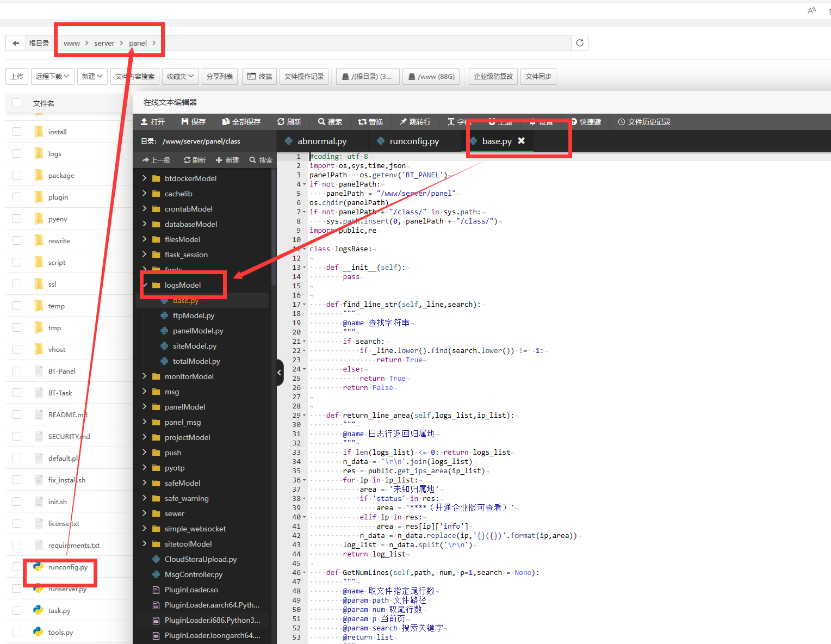Click the 企业级防篡改 button
Viewport: 831px width, 644px height.
coord(493,76)
